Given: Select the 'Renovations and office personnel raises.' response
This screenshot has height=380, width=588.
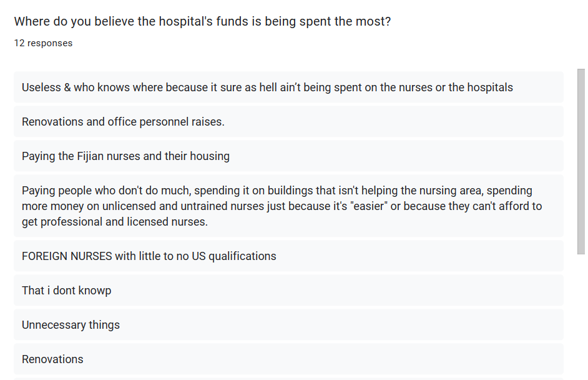Looking at the screenshot, I should pos(288,122).
